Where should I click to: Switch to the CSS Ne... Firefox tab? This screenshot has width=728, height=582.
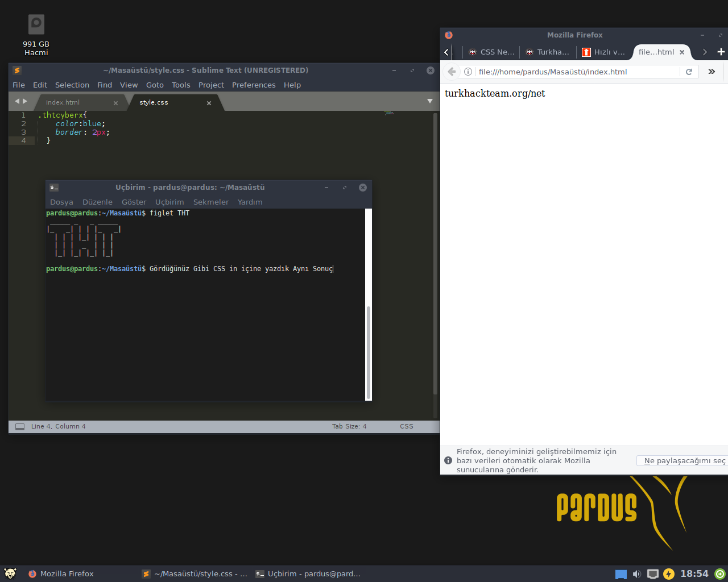point(491,52)
